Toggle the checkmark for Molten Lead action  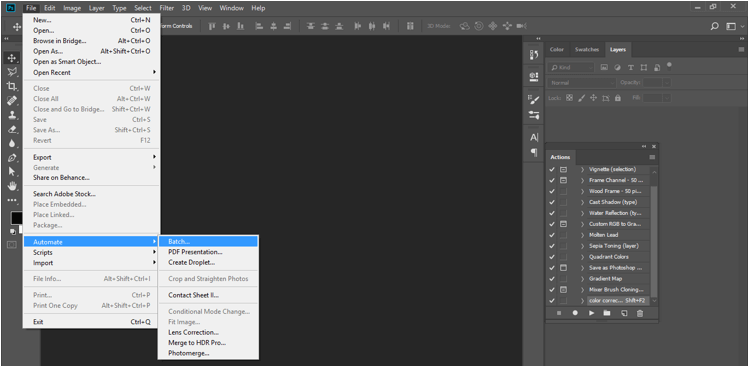coord(552,235)
